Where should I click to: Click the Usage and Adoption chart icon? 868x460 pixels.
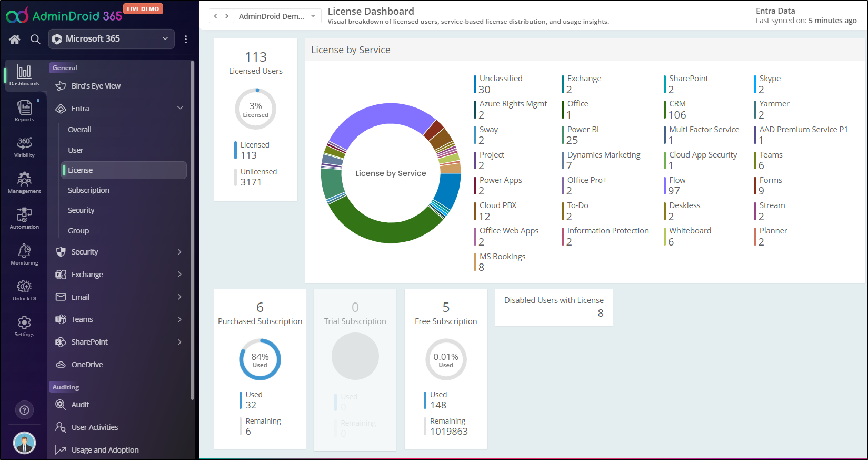(61, 450)
